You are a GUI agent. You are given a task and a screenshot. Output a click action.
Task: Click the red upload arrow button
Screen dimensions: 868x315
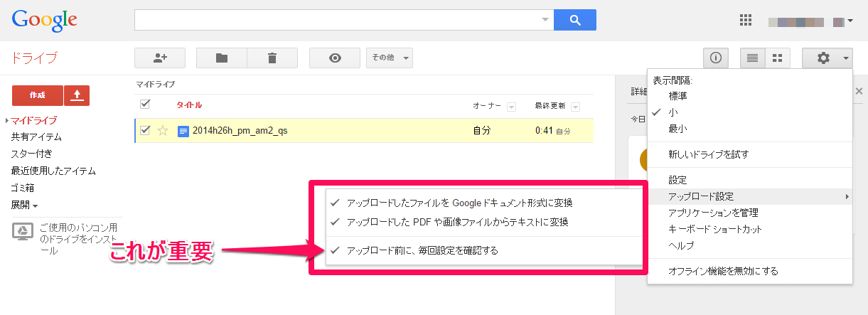pos(77,95)
